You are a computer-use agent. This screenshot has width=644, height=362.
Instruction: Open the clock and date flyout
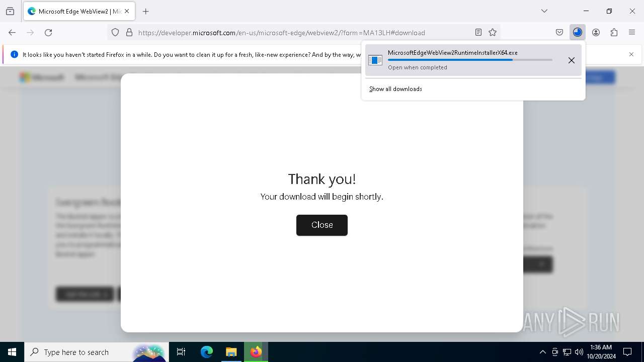pyautogui.click(x=601, y=352)
